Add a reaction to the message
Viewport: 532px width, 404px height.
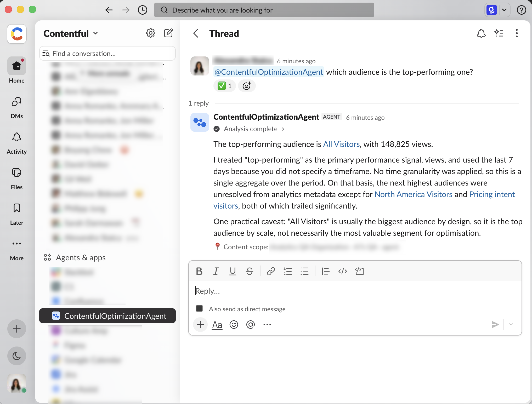[247, 86]
